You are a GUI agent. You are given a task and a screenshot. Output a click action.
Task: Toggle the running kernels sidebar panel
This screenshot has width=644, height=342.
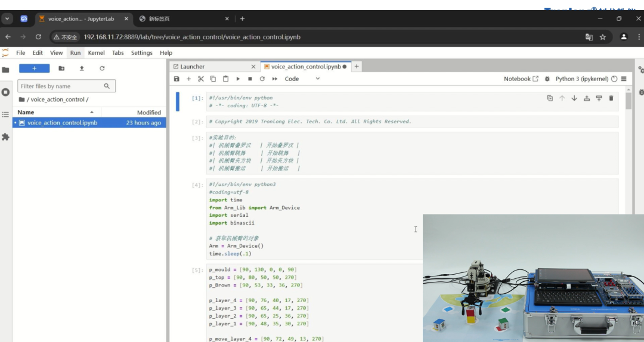coord(6,92)
